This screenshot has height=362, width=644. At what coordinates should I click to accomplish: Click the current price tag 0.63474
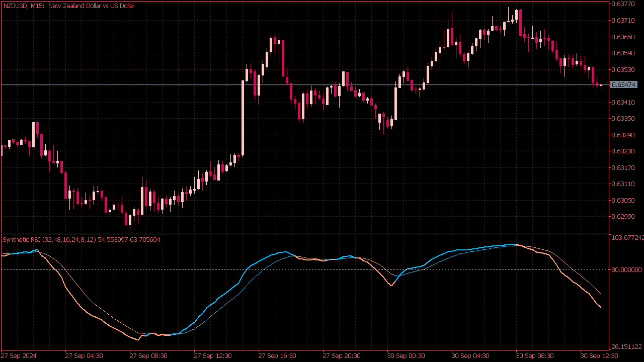(x=624, y=84)
